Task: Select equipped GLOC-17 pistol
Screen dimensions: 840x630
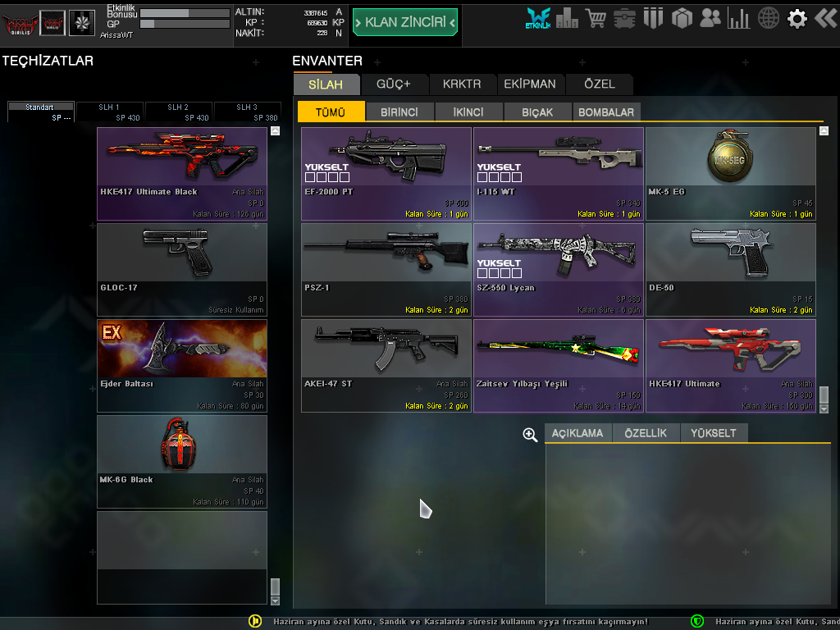Action: [182, 269]
